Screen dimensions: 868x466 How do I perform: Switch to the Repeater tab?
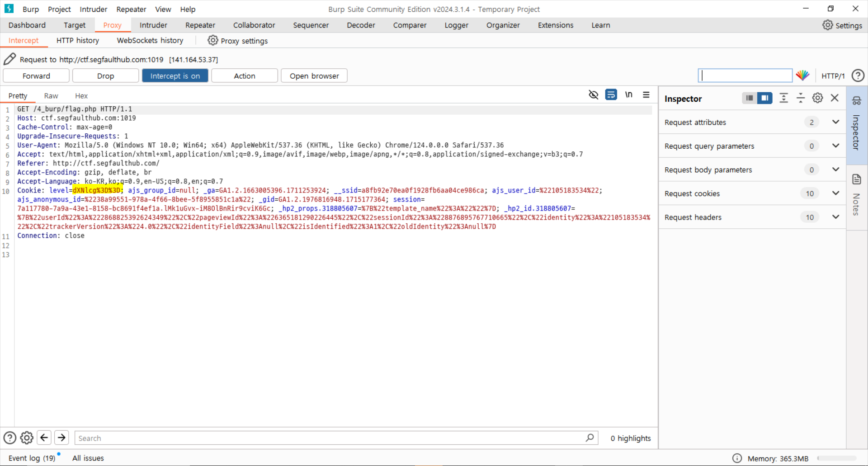200,25
